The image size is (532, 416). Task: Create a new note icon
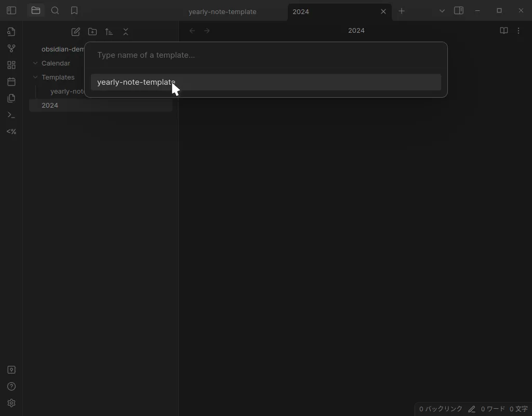76,32
